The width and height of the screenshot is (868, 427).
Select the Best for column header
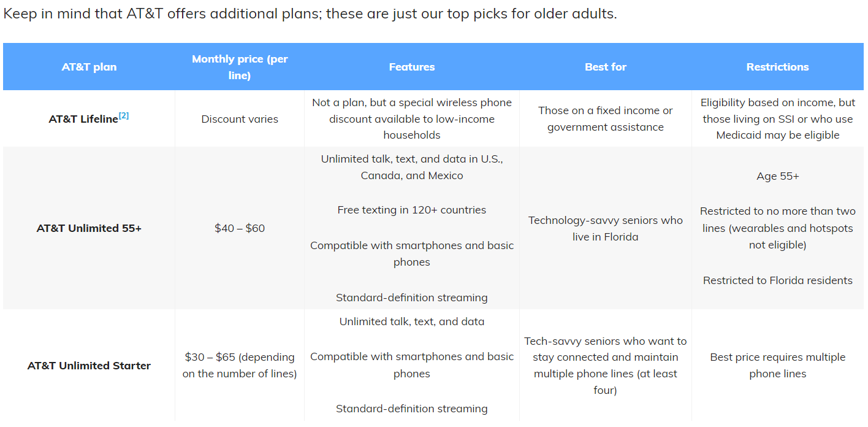(x=606, y=67)
